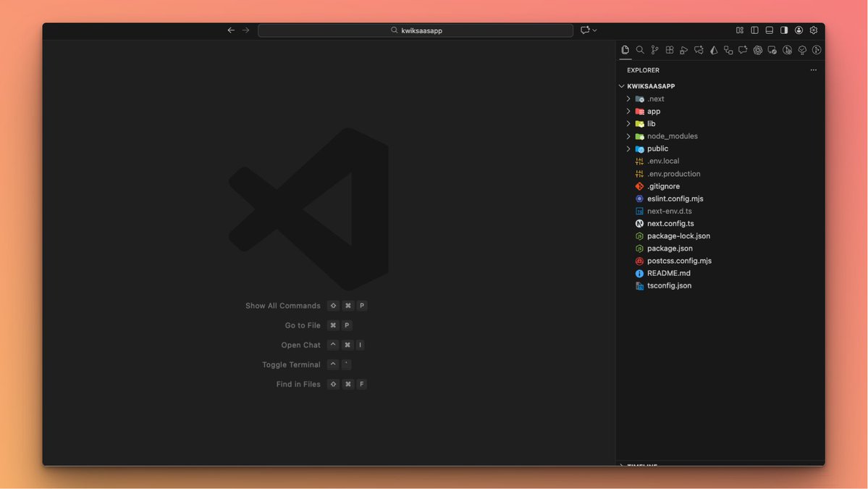Open the Remote Explorer monitor icon
This screenshot has width=868, height=489.
coord(772,50)
